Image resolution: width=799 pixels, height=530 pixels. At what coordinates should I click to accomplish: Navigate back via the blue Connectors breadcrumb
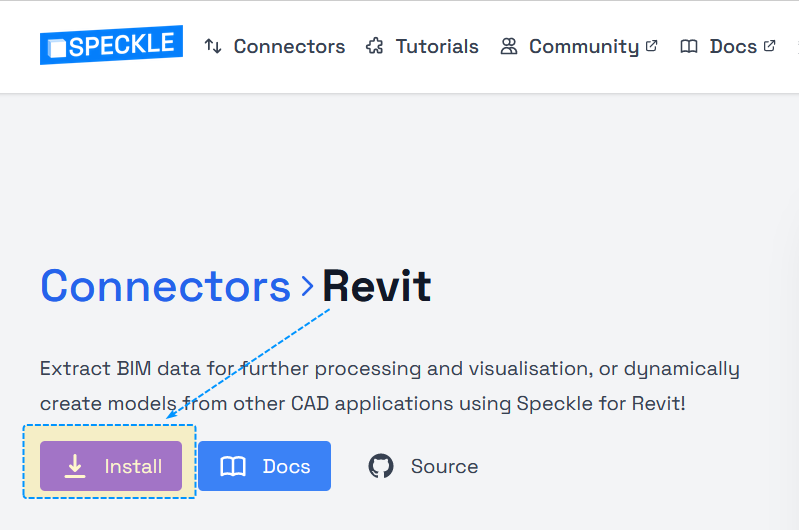(165, 286)
